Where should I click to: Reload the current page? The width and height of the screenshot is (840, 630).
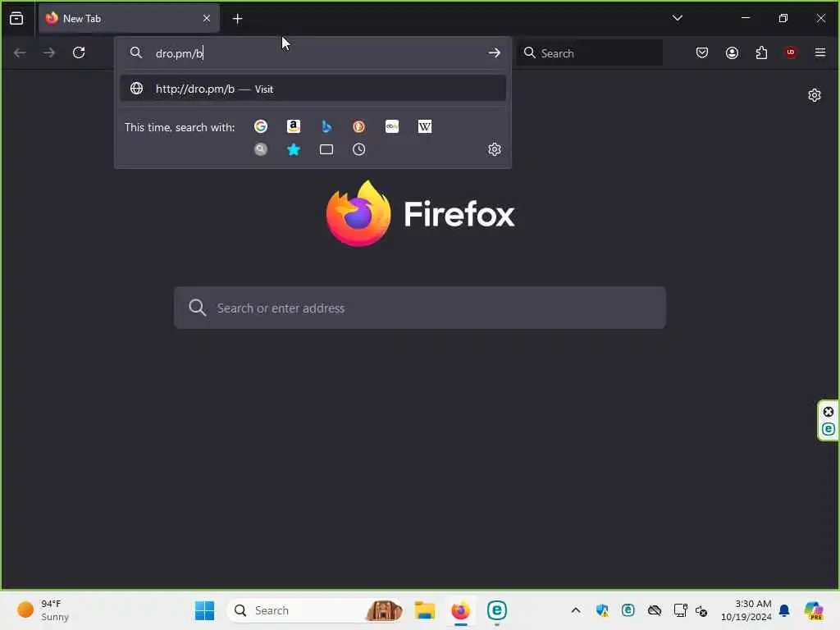click(x=79, y=52)
